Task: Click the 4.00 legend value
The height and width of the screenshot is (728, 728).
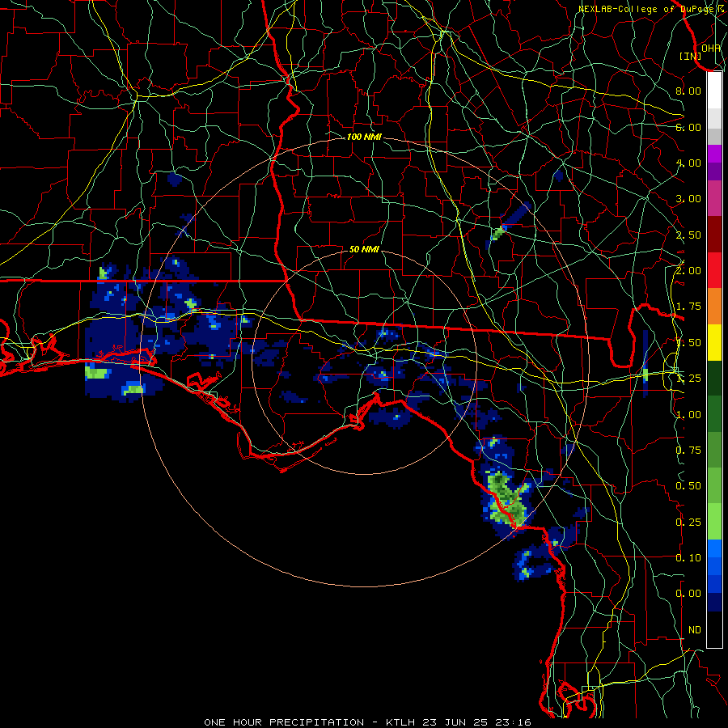Action: [688, 163]
